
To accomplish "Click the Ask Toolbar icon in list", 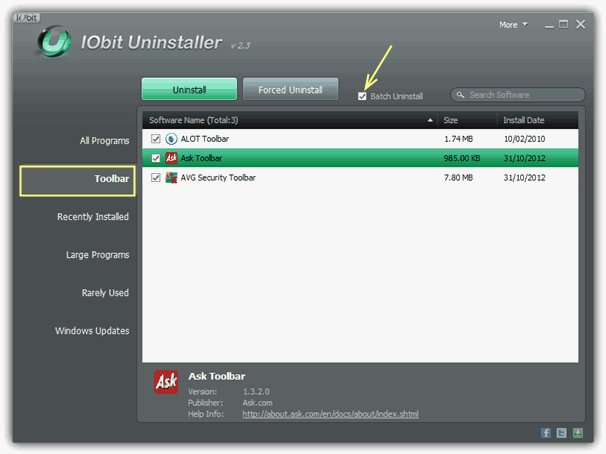I will click(171, 158).
